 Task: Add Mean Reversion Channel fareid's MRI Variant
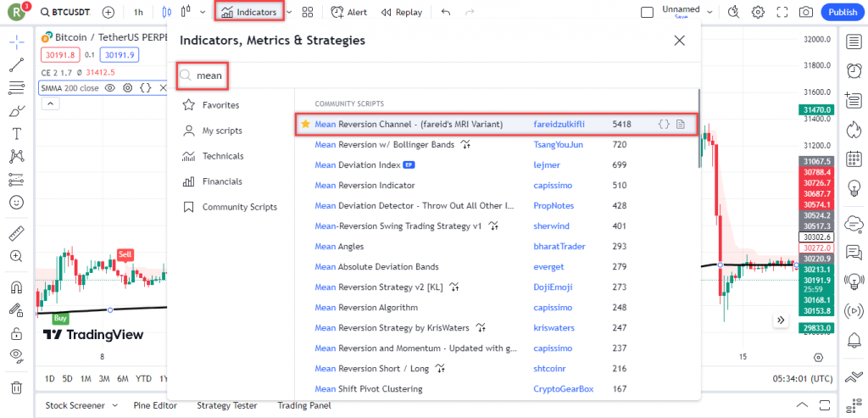click(x=496, y=125)
